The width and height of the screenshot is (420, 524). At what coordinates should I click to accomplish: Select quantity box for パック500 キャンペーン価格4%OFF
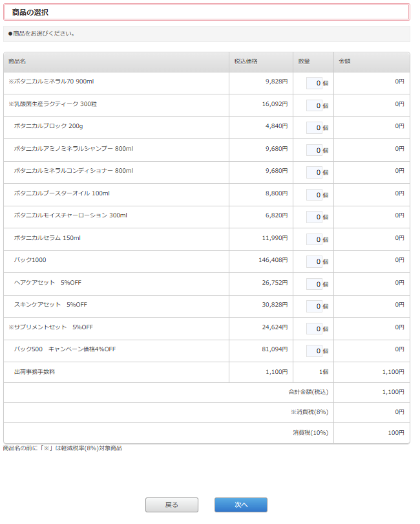[x=314, y=351]
